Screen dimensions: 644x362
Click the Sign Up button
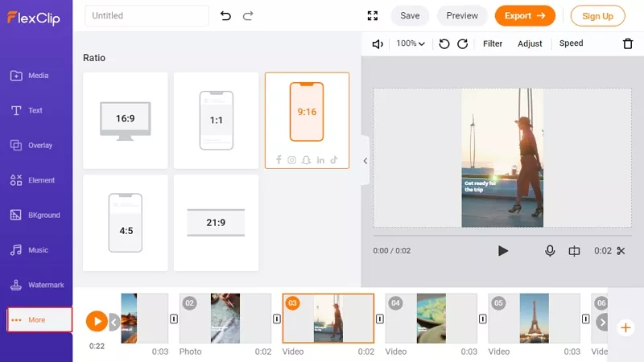point(597,16)
